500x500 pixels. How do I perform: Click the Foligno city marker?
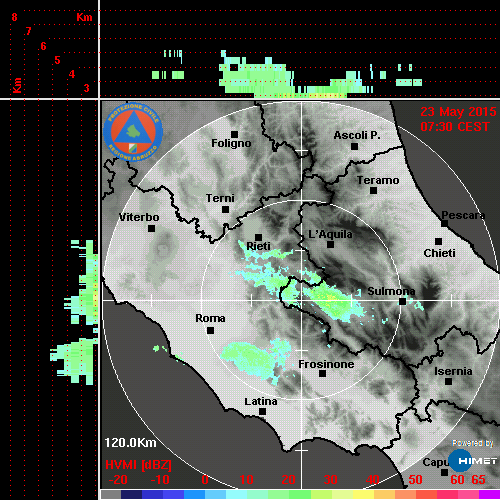coord(234,134)
